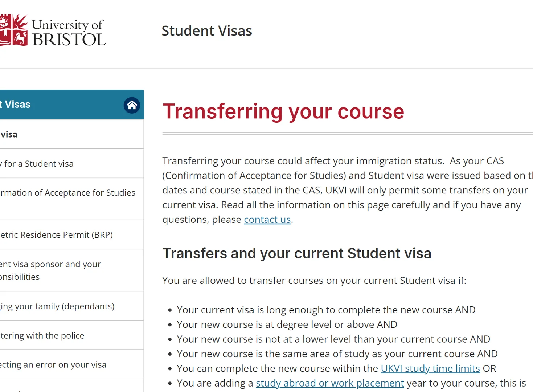Go to Confirmation of Acceptance for Studies page
Image resolution: width=533 pixels, height=392 pixels.
72,199
